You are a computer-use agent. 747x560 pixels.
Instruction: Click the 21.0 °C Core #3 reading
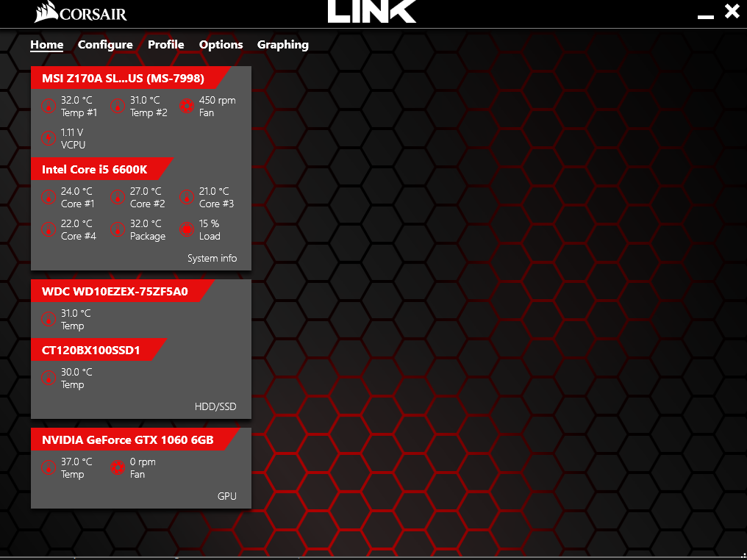click(216, 197)
